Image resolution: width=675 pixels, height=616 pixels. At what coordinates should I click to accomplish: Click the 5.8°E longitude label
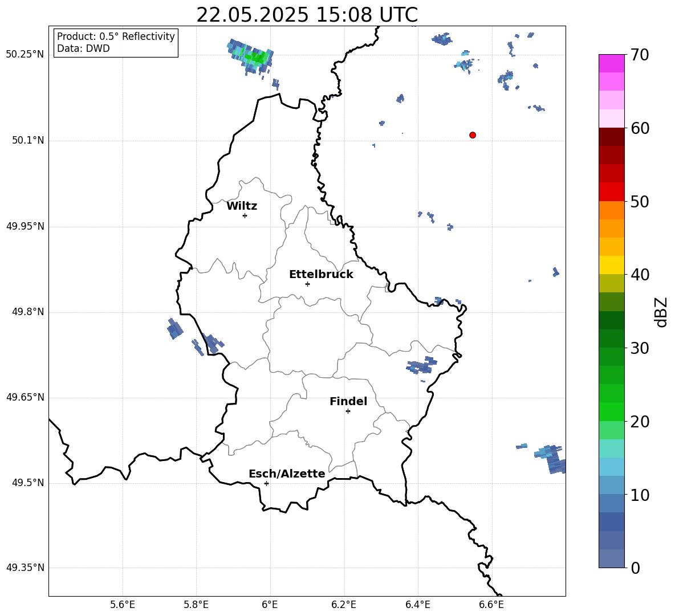coord(196,605)
